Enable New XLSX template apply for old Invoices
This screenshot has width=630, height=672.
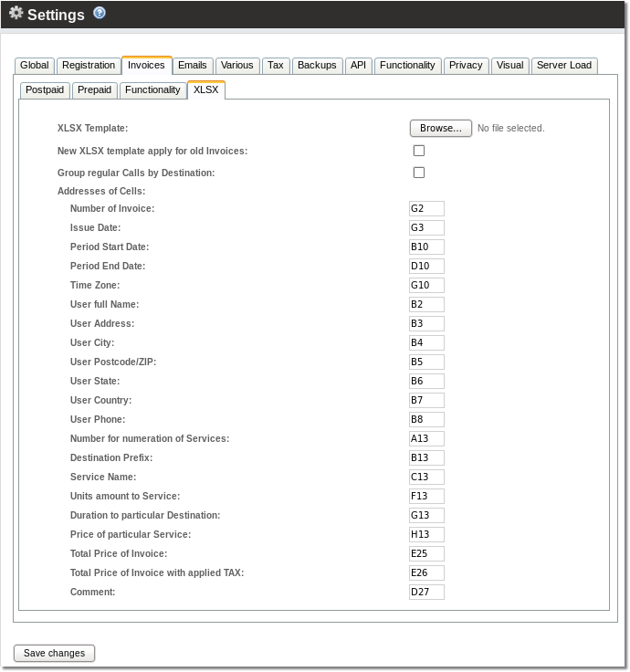419,151
